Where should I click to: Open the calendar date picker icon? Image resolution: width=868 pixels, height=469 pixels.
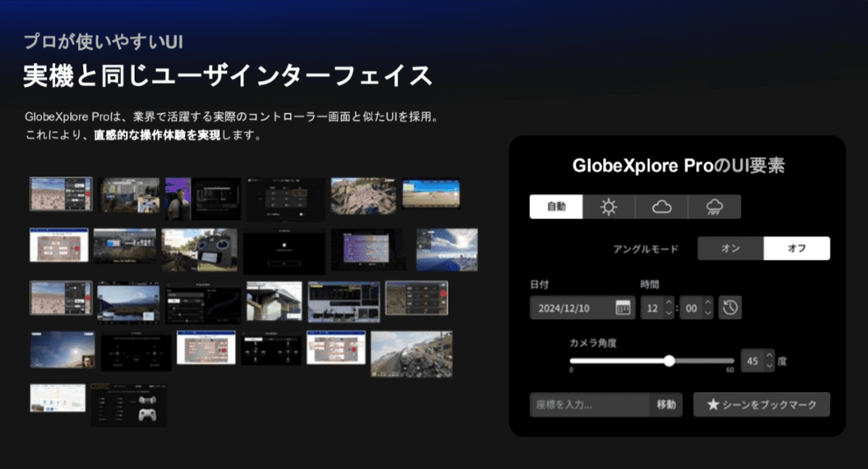tap(623, 308)
